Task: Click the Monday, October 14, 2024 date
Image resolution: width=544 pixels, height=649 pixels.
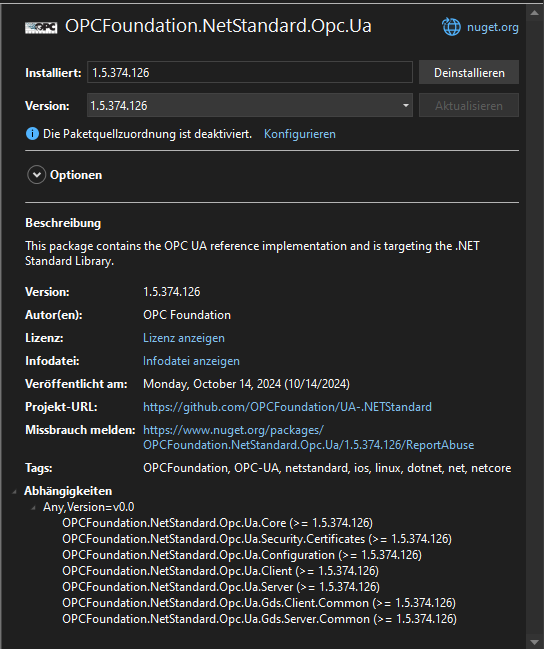Action: point(246,384)
